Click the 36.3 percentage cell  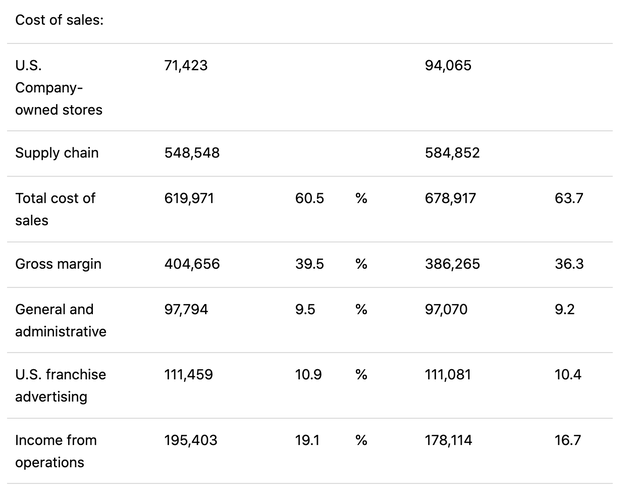coord(569,264)
